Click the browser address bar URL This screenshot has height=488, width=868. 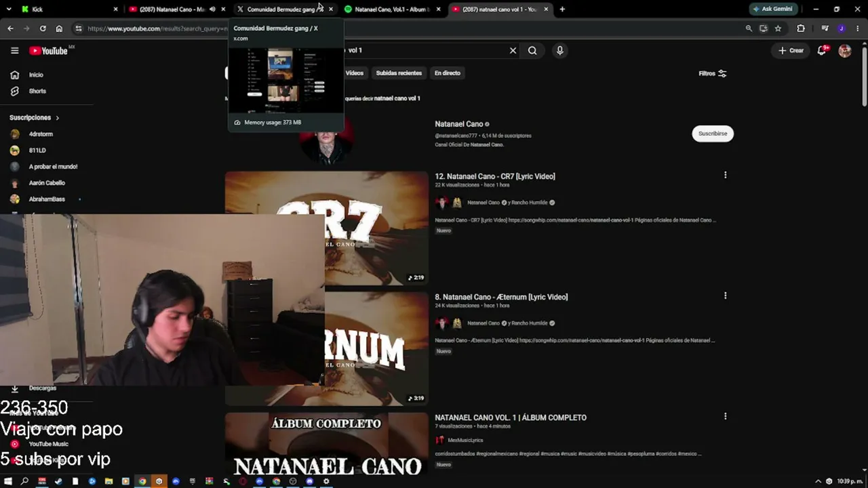coord(157,28)
